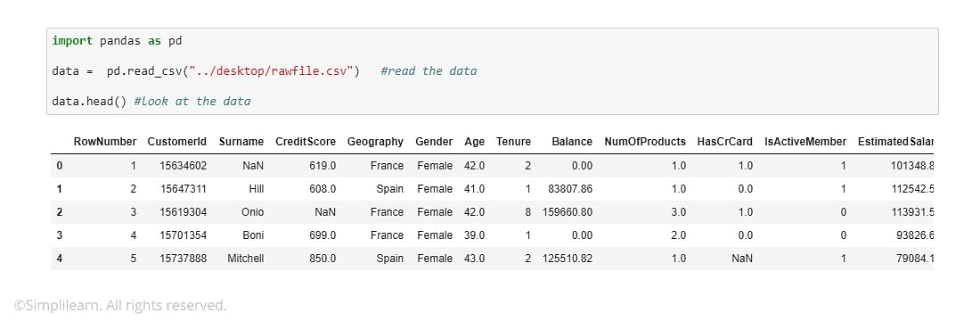Click Balance value 83807.86
This screenshot has height=321, width=980.
pos(569,189)
